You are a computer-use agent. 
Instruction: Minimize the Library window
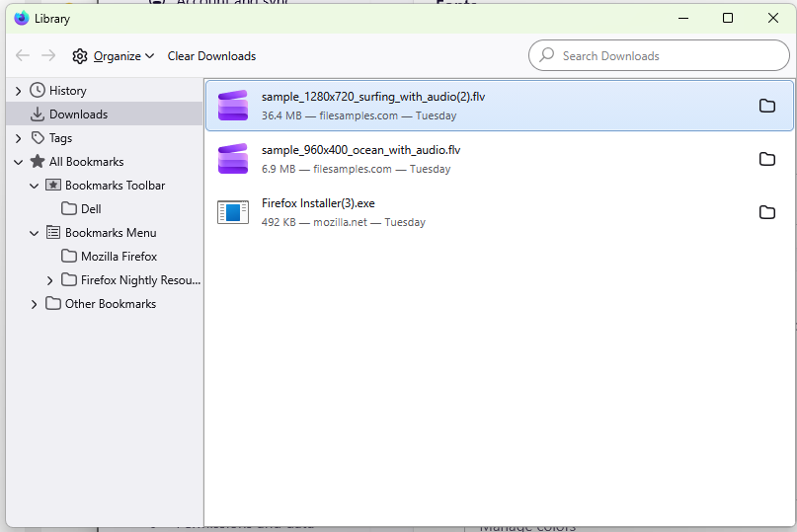coord(683,19)
